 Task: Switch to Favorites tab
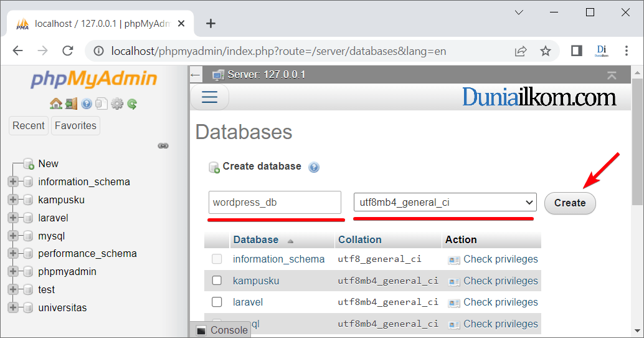[x=75, y=125]
